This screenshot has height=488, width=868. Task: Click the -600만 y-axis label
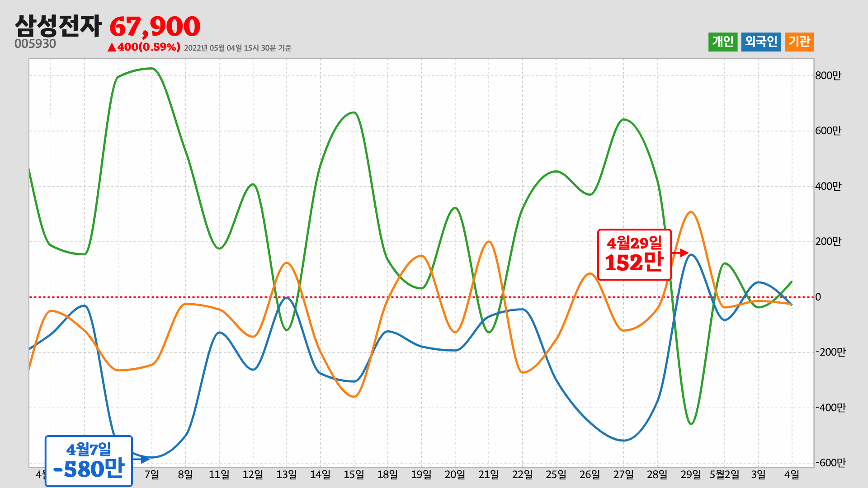(x=830, y=463)
